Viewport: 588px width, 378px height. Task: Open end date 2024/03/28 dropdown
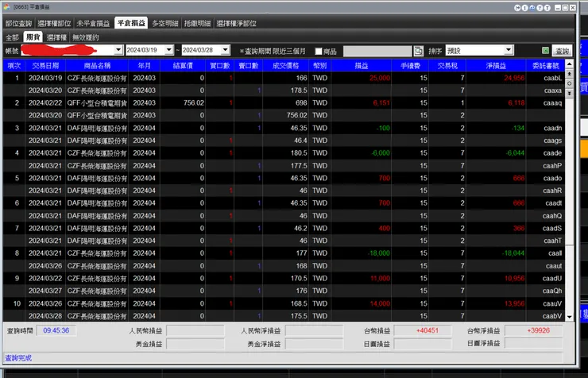(225, 50)
